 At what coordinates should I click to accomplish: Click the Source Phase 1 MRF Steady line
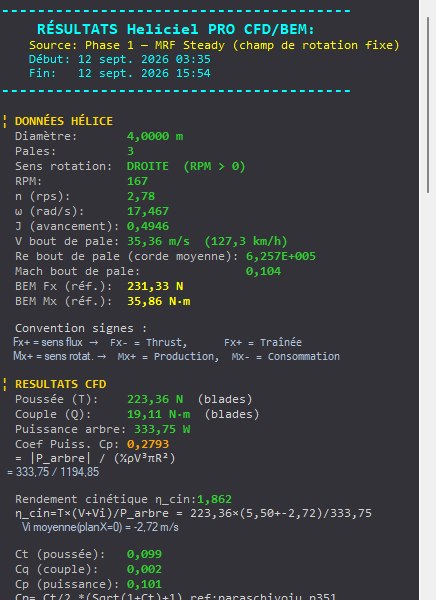[214, 45]
